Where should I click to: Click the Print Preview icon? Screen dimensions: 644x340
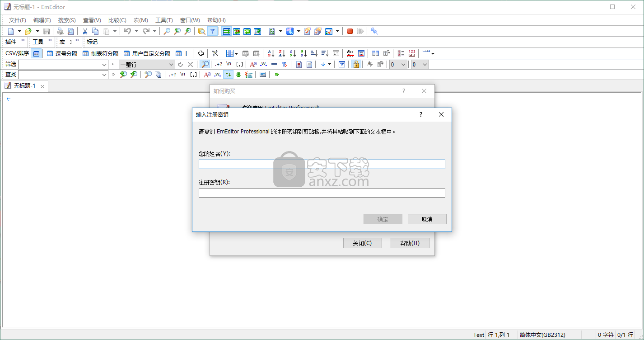tap(70, 31)
